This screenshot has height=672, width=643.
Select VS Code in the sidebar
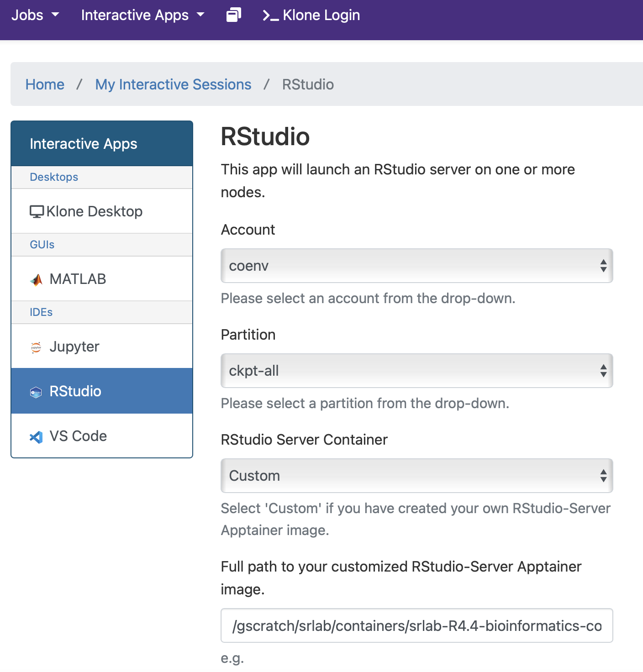(x=102, y=436)
